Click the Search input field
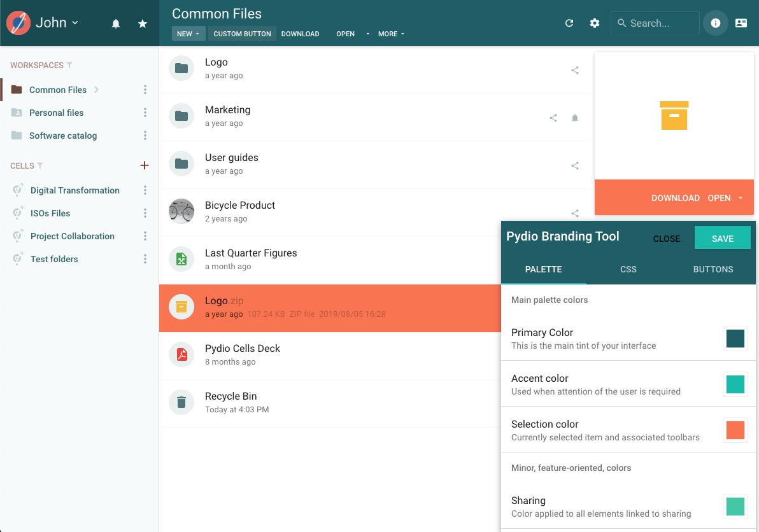This screenshot has width=759, height=532. (661, 23)
